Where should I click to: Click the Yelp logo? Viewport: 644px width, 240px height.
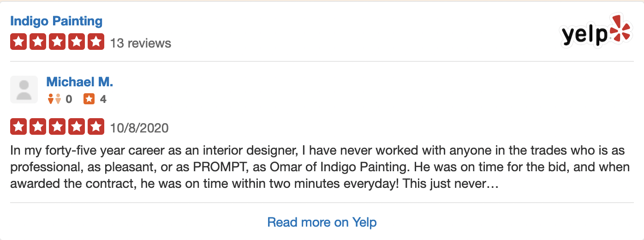(x=595, y=31)
